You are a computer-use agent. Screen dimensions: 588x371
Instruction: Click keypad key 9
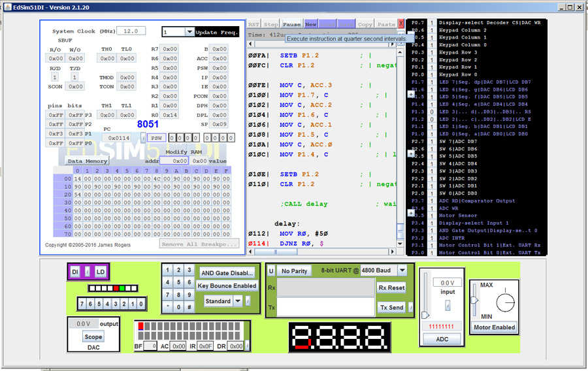pos(189,295)
